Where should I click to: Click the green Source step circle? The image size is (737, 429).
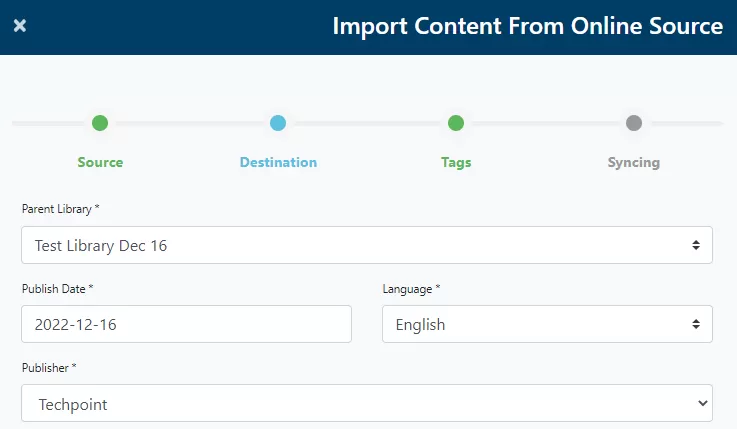tap(100, 123)
